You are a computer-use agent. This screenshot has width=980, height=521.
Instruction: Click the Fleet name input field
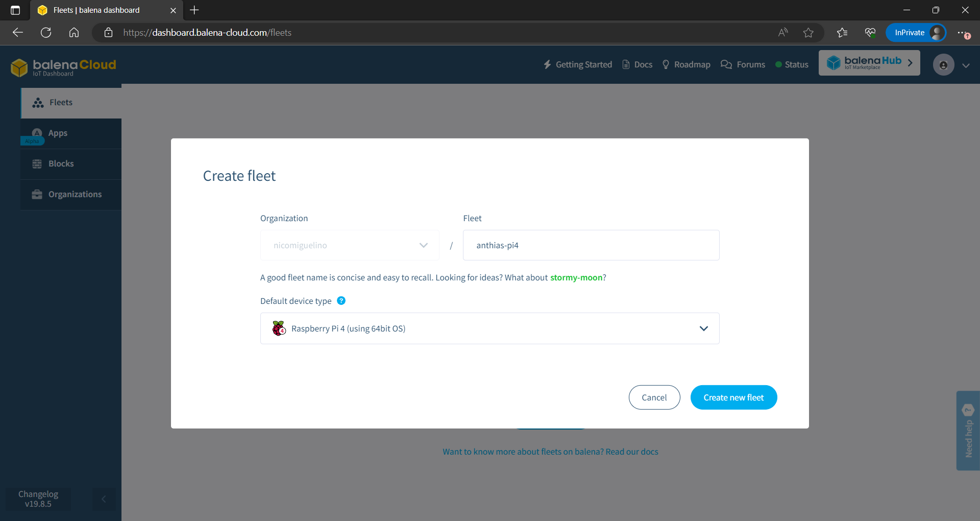click(x=591, y=245)
